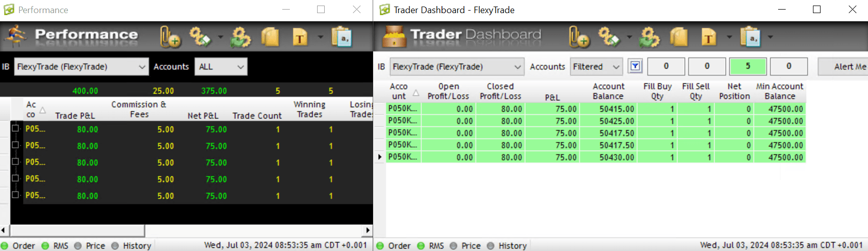Sort by Fill Sell Qty column header

[696, 91]
